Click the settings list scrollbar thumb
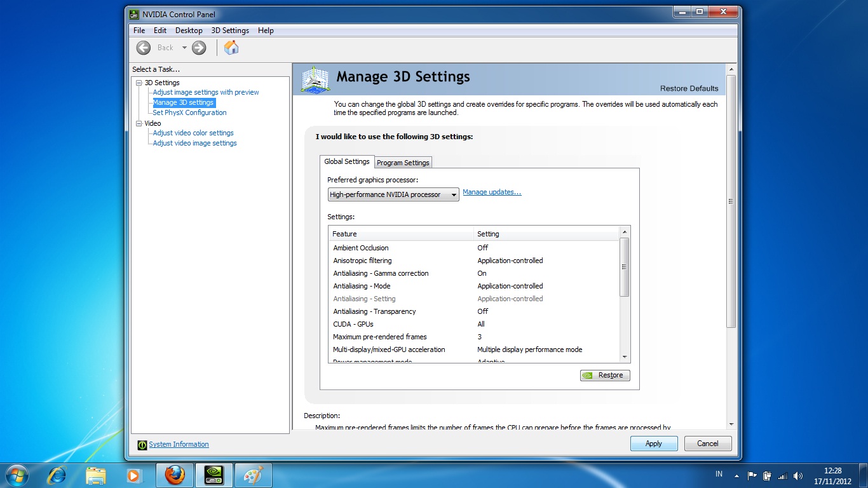868x488 pixels. pos(625,267)
